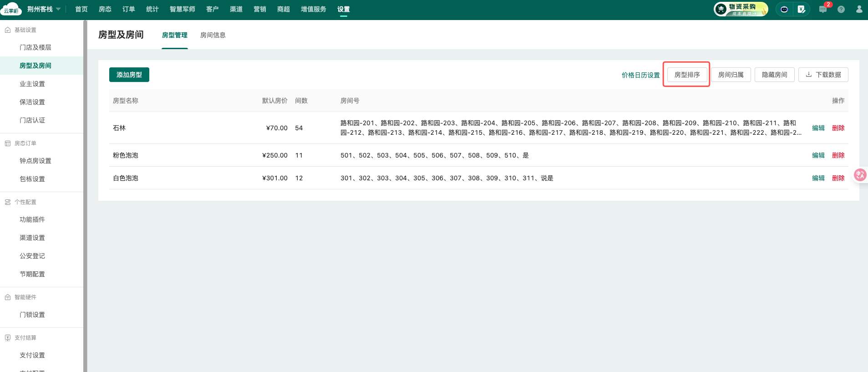Open 门锁设置 in the sidebar
Image resolution: width=868 pixels, height=372 pixels.
[x=32, y=315]
